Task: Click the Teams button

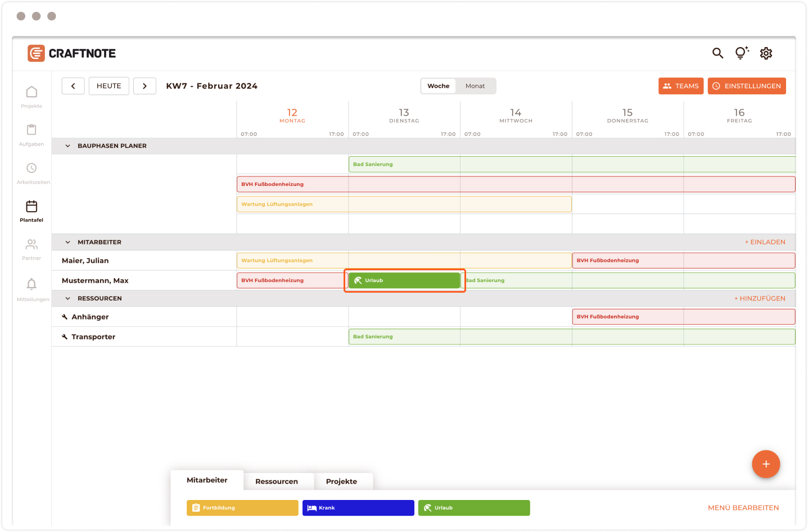Action: (x=680, y=86)
